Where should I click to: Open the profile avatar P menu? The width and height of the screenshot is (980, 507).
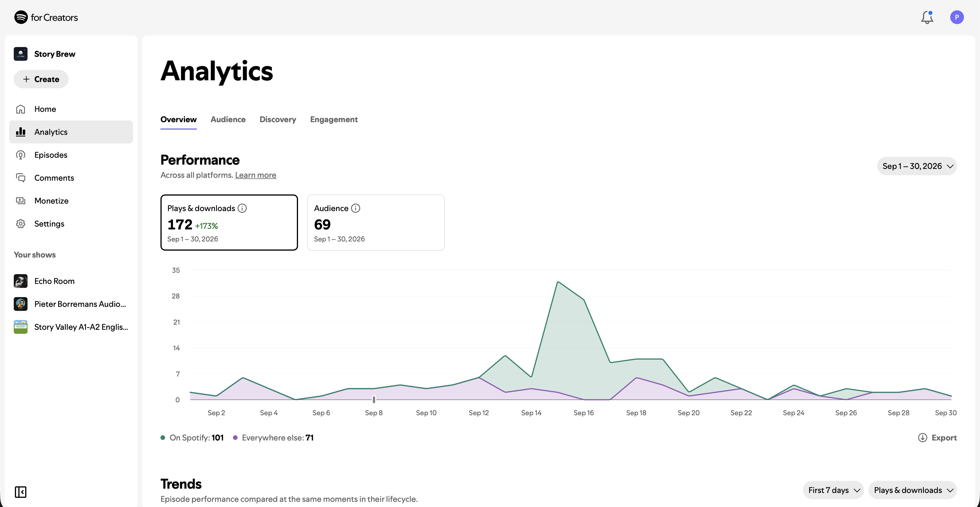pos(957,17)
